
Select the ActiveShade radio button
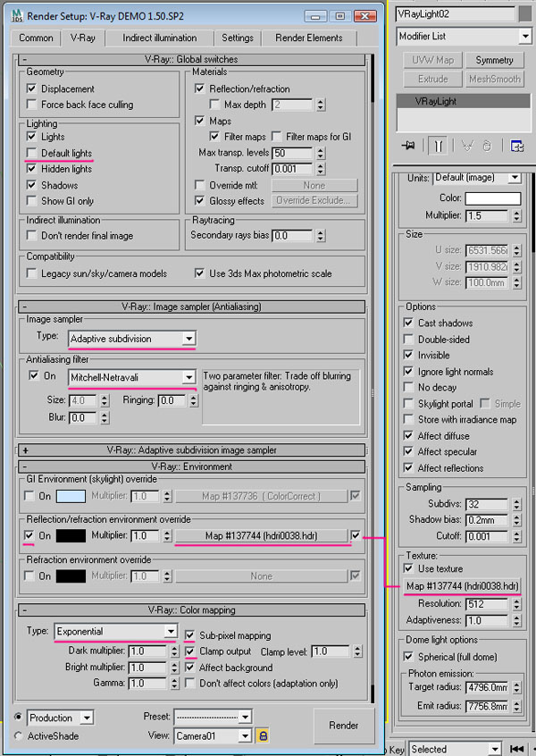coord(19,735)
